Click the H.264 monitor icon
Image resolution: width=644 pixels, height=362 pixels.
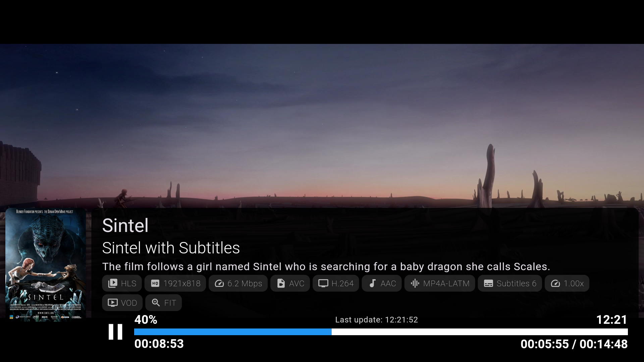pos(323,283)
